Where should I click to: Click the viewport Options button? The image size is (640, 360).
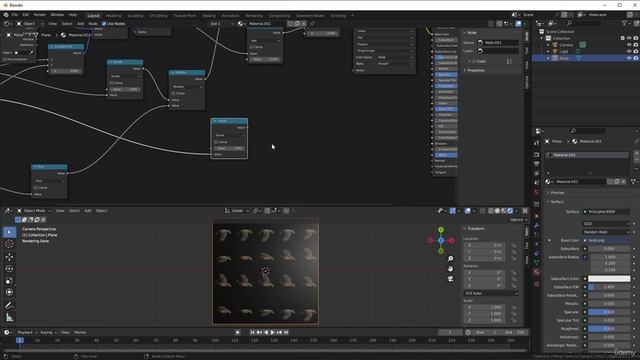pos(519,220)
